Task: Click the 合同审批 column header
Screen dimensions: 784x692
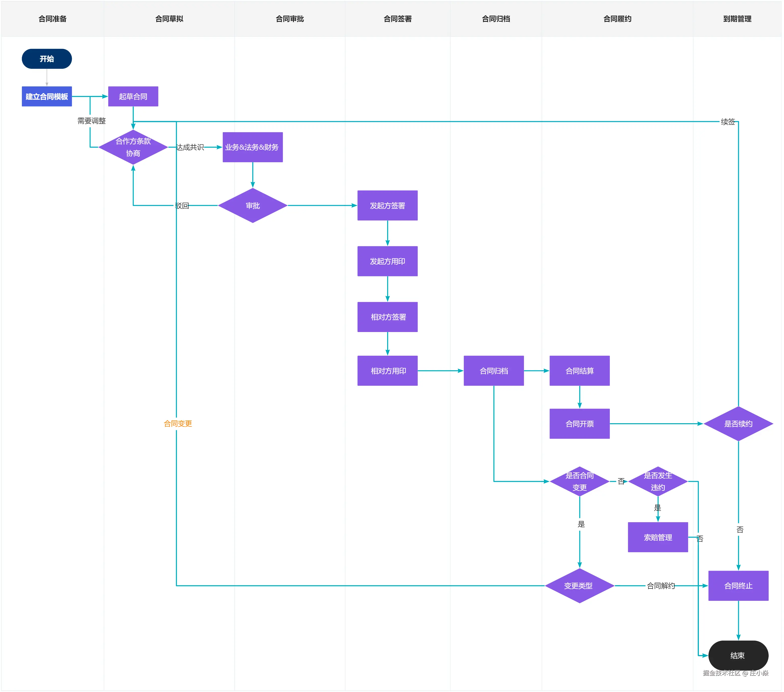Action: tap(290, 19)
